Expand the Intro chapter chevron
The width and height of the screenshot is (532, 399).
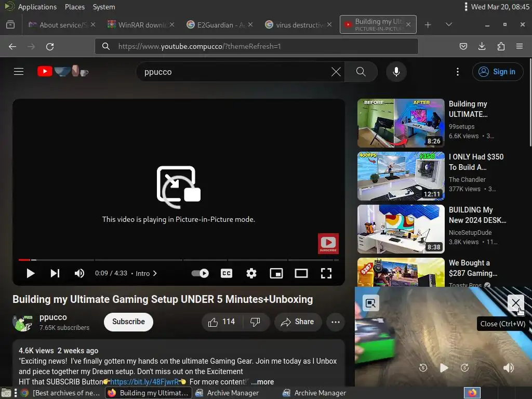point(155,273)
